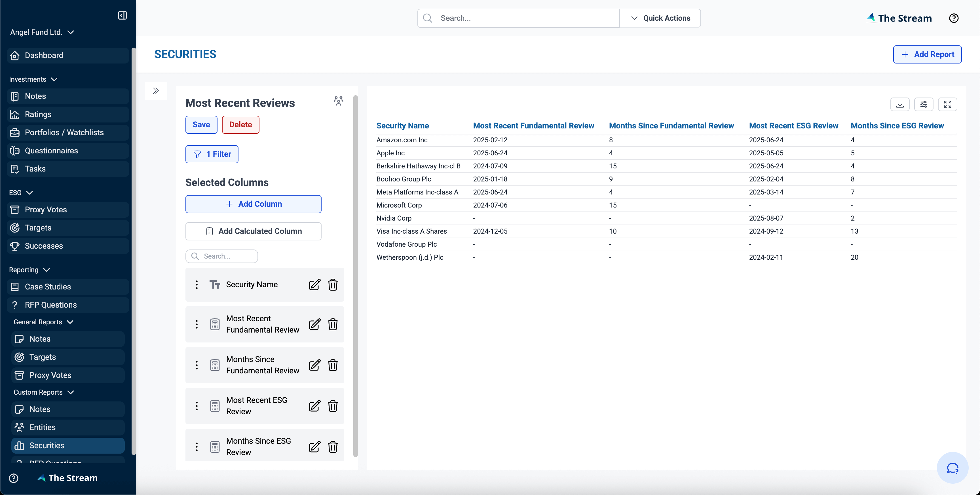Open the Proxy Votes section under ESG

46,209
